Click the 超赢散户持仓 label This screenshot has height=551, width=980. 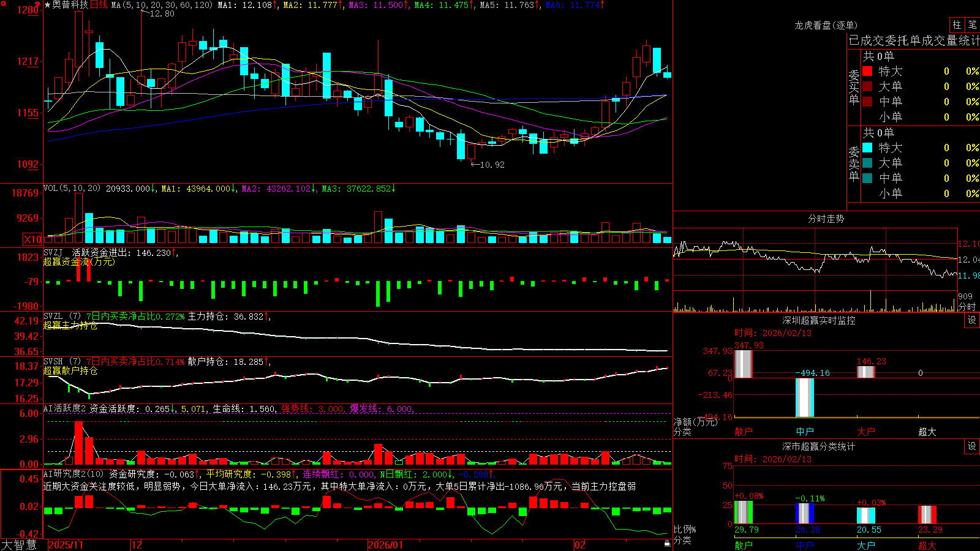(x=70, y=371)
